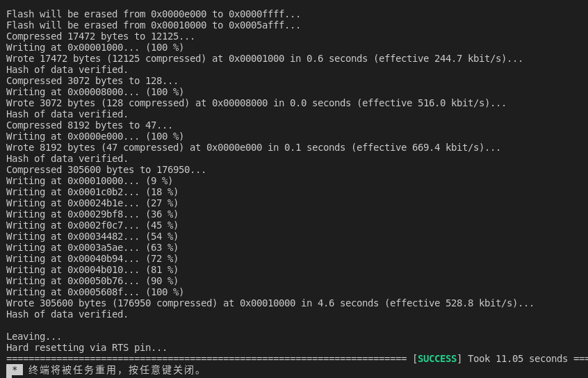This screenshot has height=378, width=588.
Task: Click the 'Hard resetting via RTS pin...' line
Action: click(87, 347)
